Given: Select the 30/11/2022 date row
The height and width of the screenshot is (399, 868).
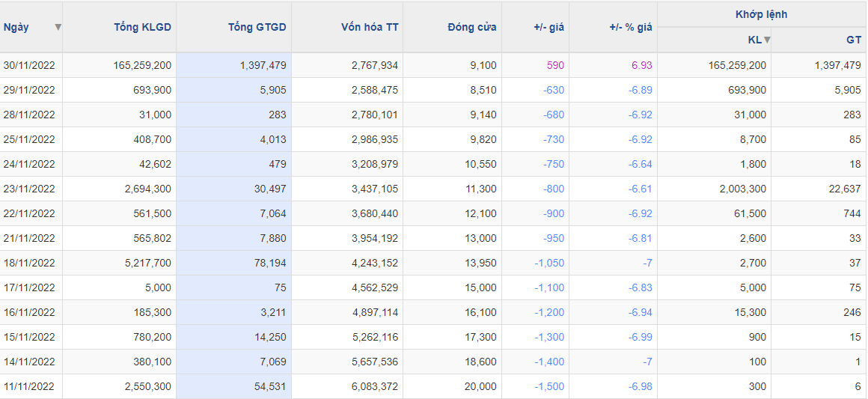Looking at the screenshot, I should click(29, 65).
